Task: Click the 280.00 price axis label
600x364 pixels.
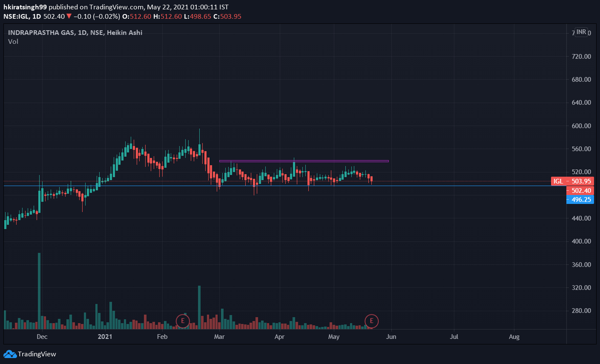Action: point(581,311)
